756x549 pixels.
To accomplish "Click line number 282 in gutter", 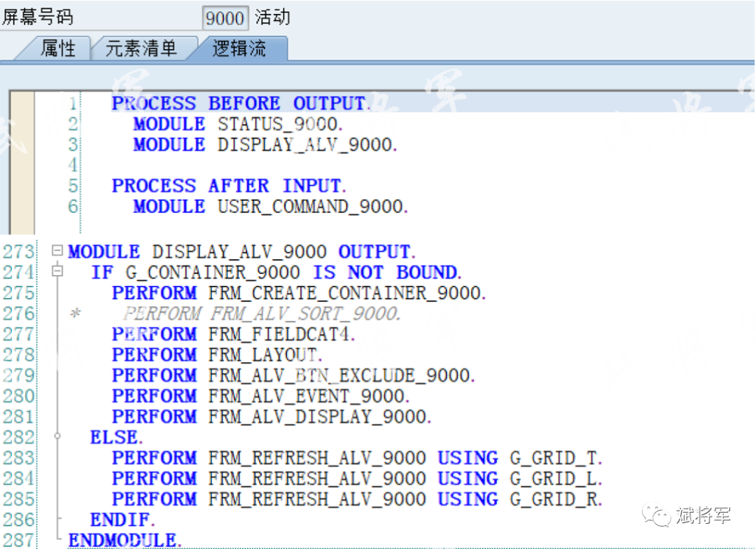I will click(x=19, y=438).
